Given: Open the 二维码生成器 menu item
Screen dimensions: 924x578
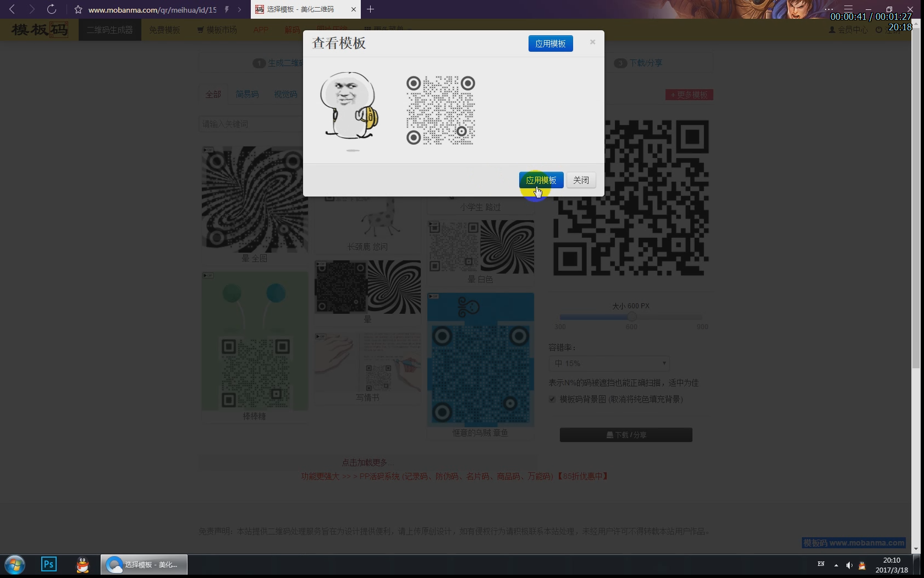Looking at the screenshot, I should (110, 30).
